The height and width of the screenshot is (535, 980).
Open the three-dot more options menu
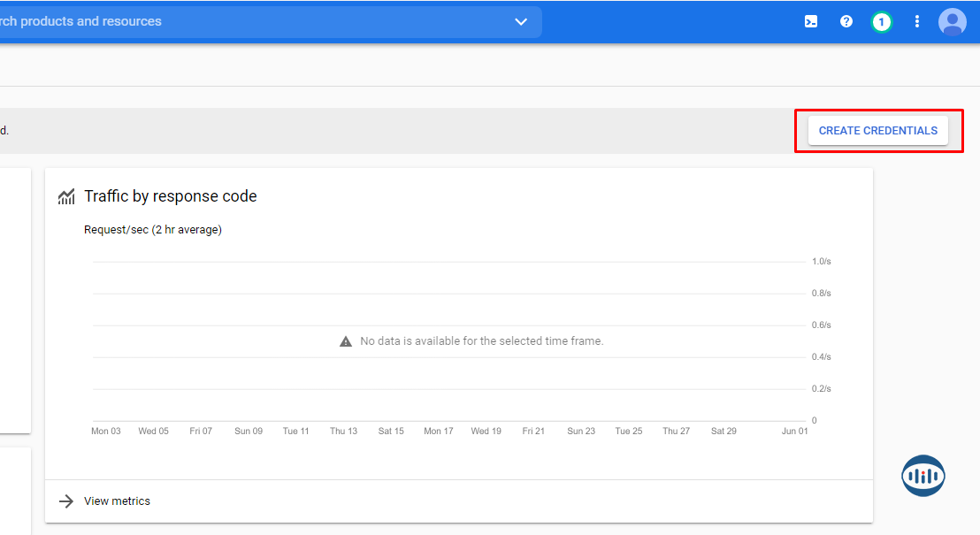coord(917,21)
